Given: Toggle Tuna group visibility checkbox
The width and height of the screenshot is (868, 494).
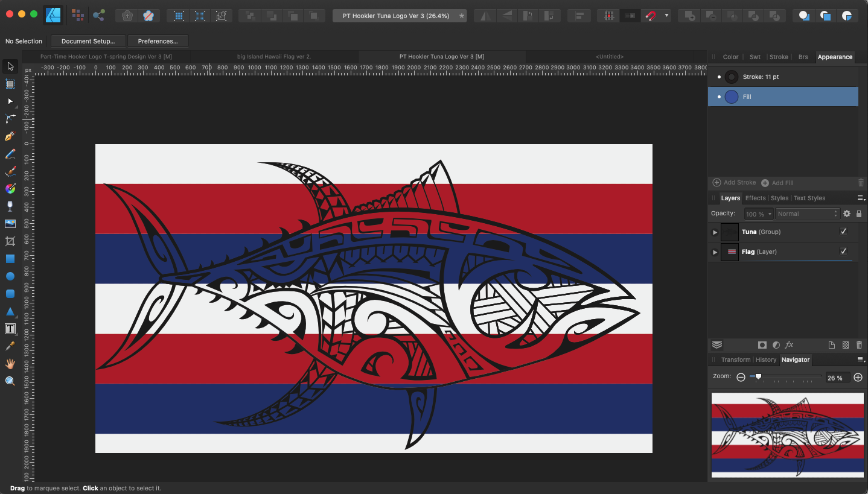Looking at the screenshot, I should coord(843,232).
